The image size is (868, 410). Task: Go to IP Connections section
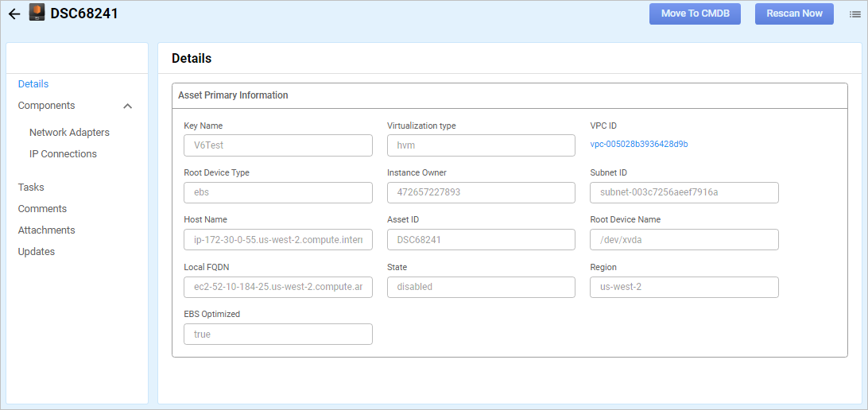[x=63, y=154]
